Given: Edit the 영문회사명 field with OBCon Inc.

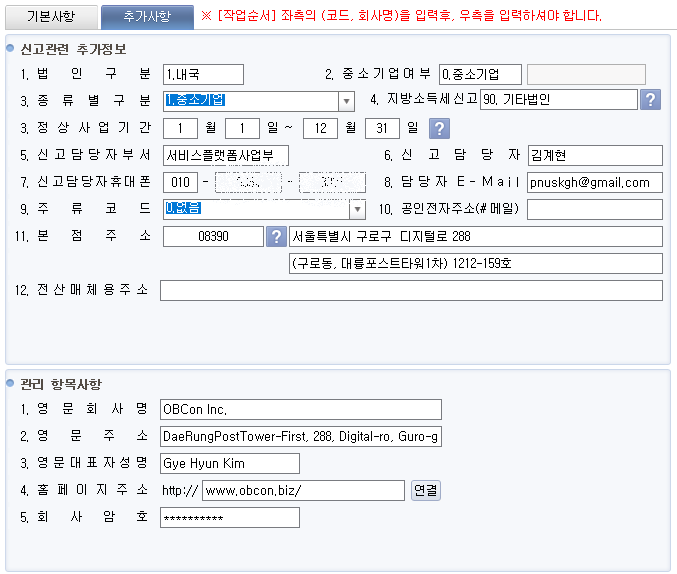Looking at the screenshot, I should coord(300,410).
